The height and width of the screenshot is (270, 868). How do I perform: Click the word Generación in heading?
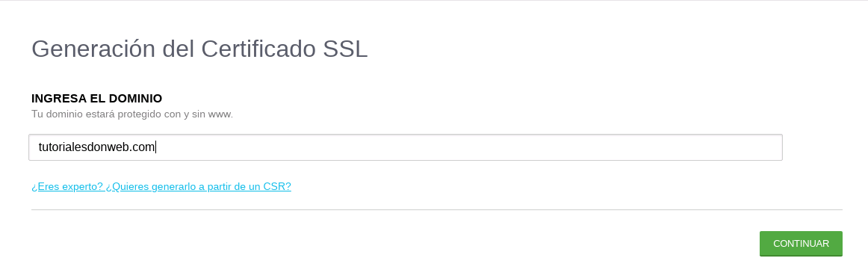click(x=93, y=49)
